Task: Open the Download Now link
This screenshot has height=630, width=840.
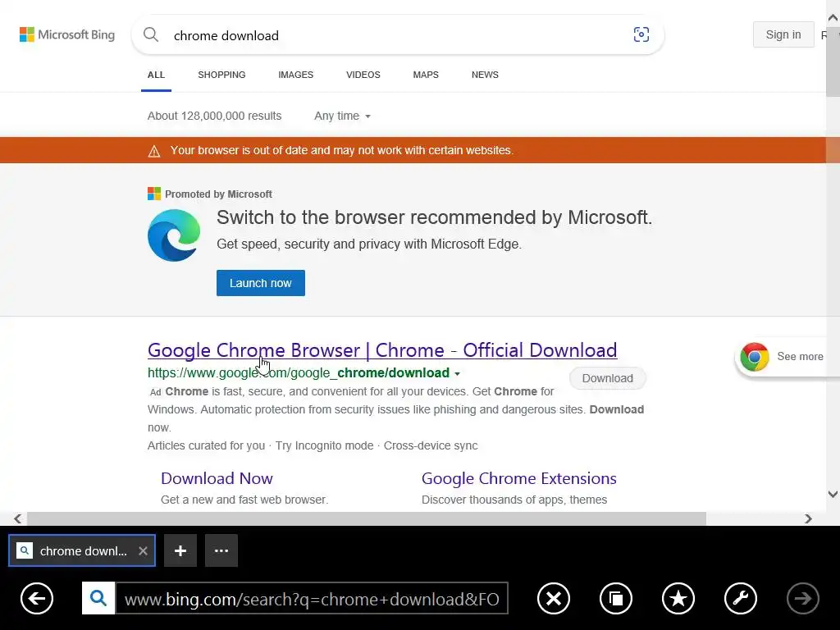Action: (217, 478)
